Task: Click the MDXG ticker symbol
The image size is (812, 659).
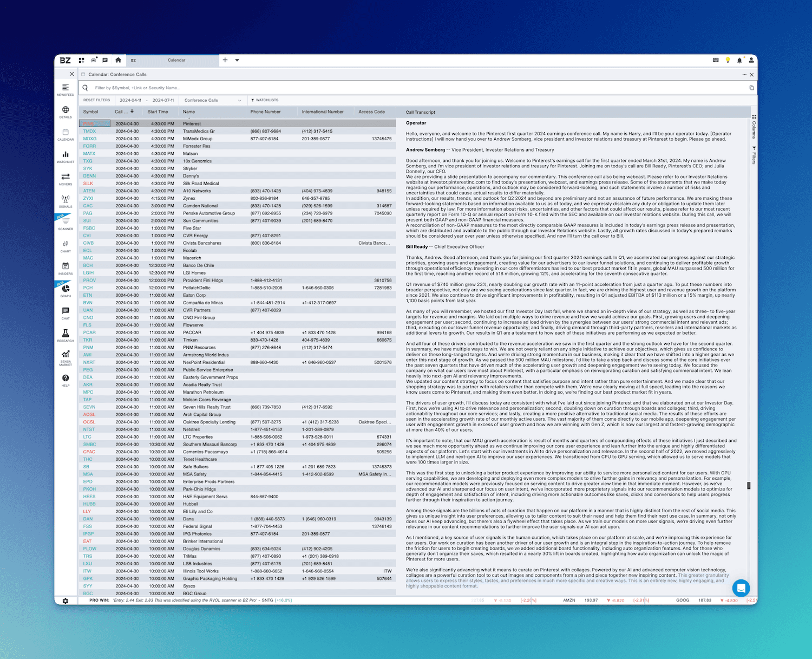Action: click(x=90, y=139)
